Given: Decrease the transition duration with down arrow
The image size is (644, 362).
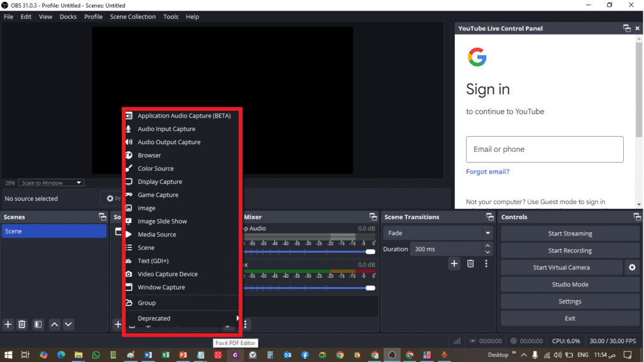Looking at the screenshot, I should (487, 252).
